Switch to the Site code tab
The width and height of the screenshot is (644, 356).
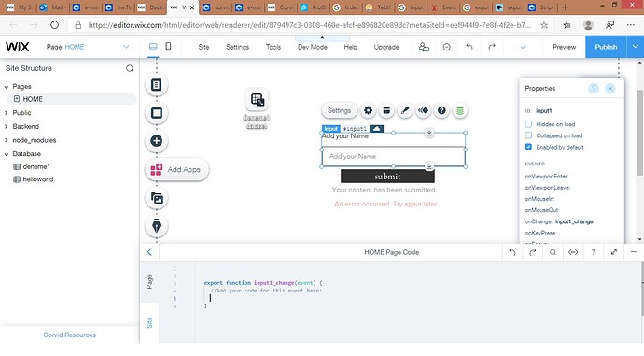pos(149,322)
